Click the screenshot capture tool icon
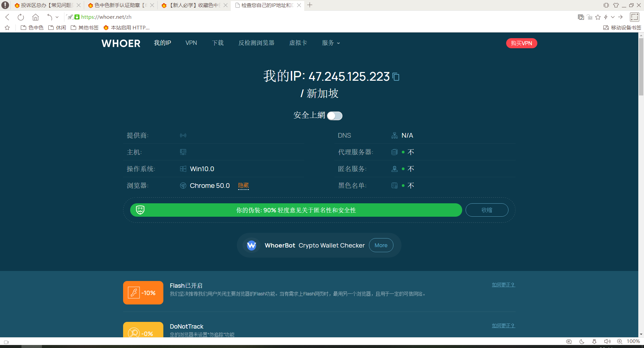 click(635, 17)
